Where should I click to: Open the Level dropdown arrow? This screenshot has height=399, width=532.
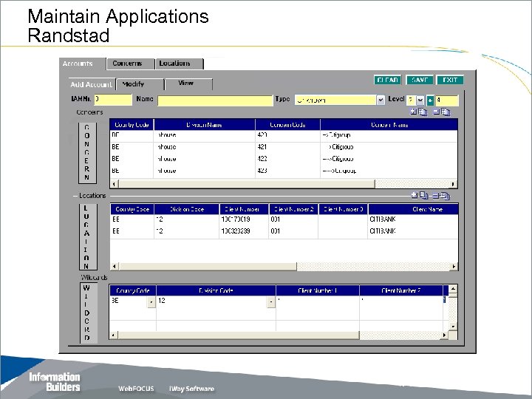420,100
